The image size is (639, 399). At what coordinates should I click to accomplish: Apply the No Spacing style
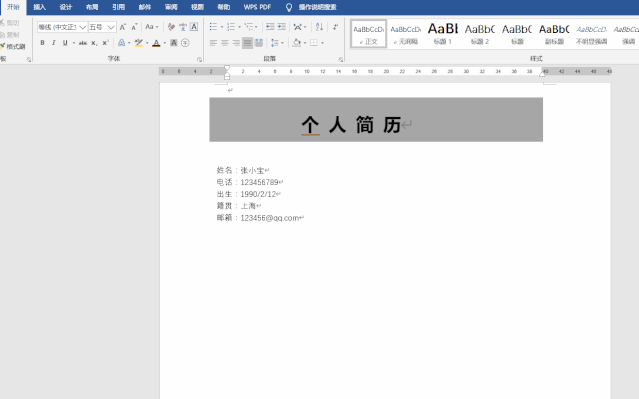click(405, 34)
